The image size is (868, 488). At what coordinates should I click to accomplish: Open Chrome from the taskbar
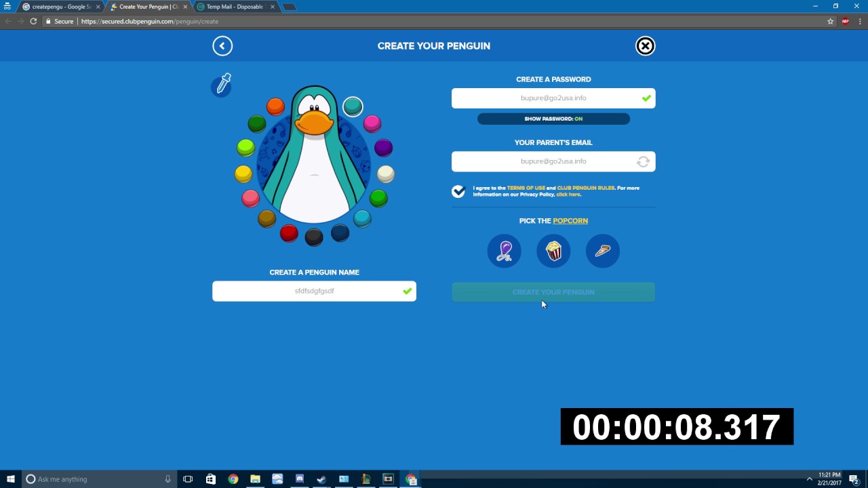point(233,479)
